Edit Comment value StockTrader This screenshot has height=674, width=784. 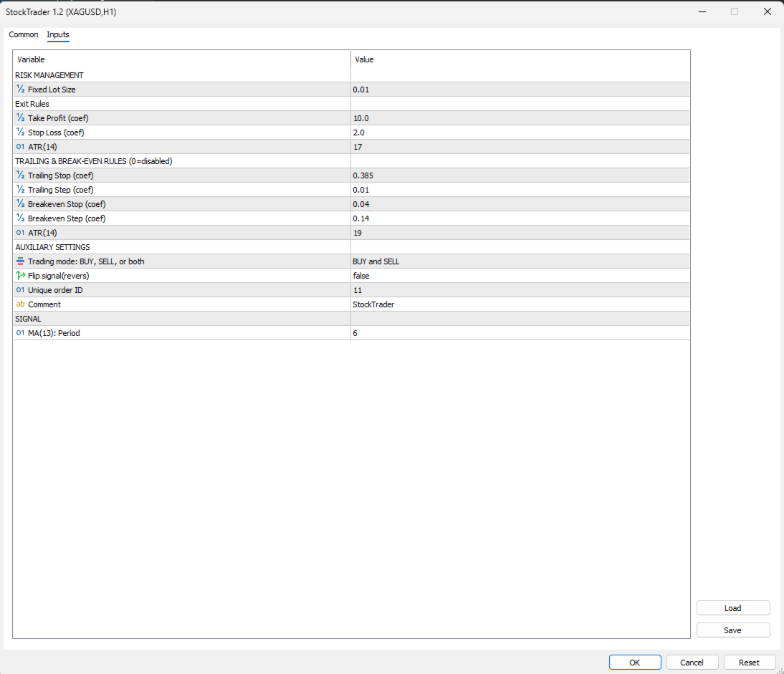coord(520,304)
